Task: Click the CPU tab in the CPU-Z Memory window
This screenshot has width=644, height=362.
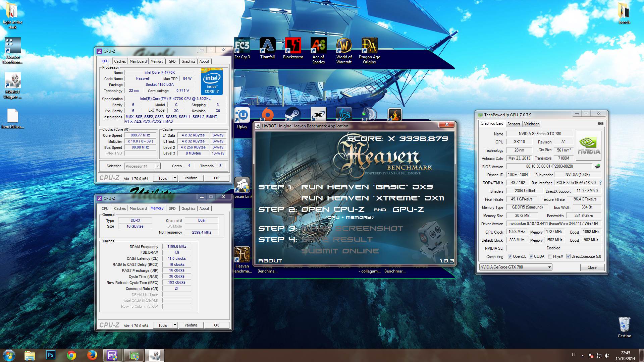Action: 105,208
